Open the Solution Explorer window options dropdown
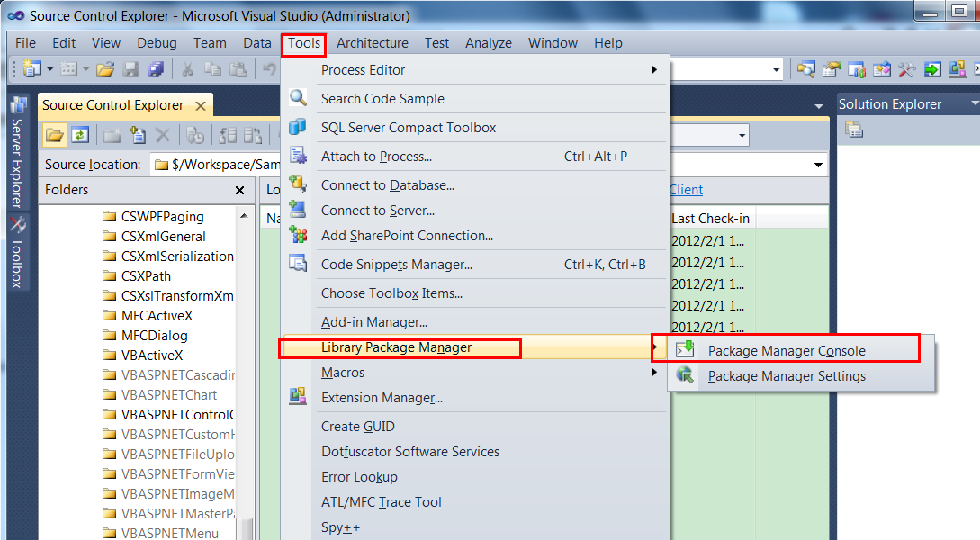980x540 pixels. [975, 103]
